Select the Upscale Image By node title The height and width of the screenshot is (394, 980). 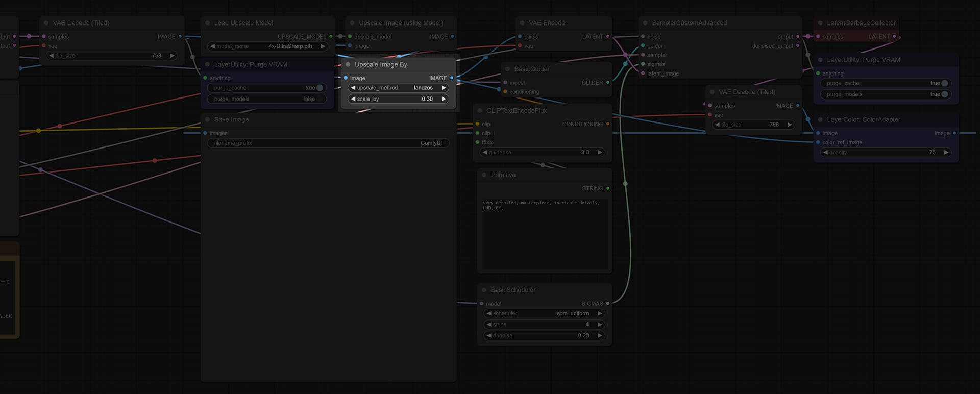point(381,64)
